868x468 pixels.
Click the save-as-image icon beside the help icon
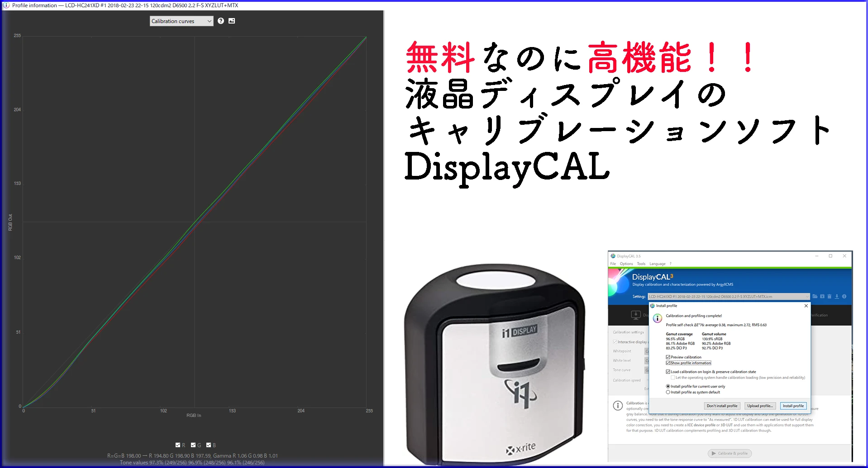pos(232,21)
